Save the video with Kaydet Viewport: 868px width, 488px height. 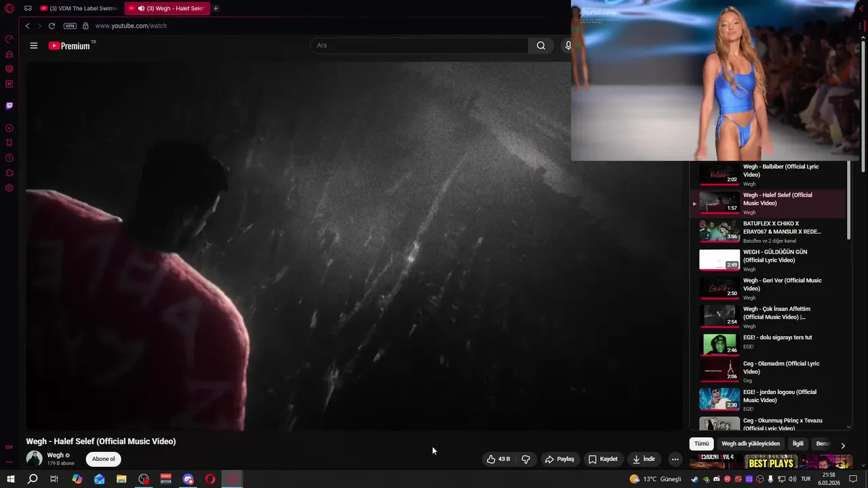(x=603, y=459)
